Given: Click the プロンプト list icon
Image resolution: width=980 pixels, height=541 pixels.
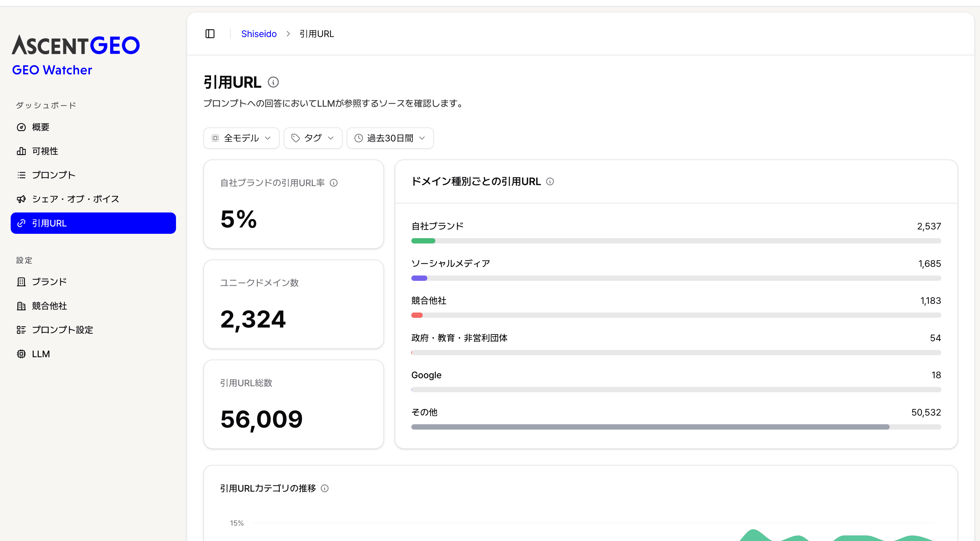Looking at the screenshot, I should coord(21,175).
